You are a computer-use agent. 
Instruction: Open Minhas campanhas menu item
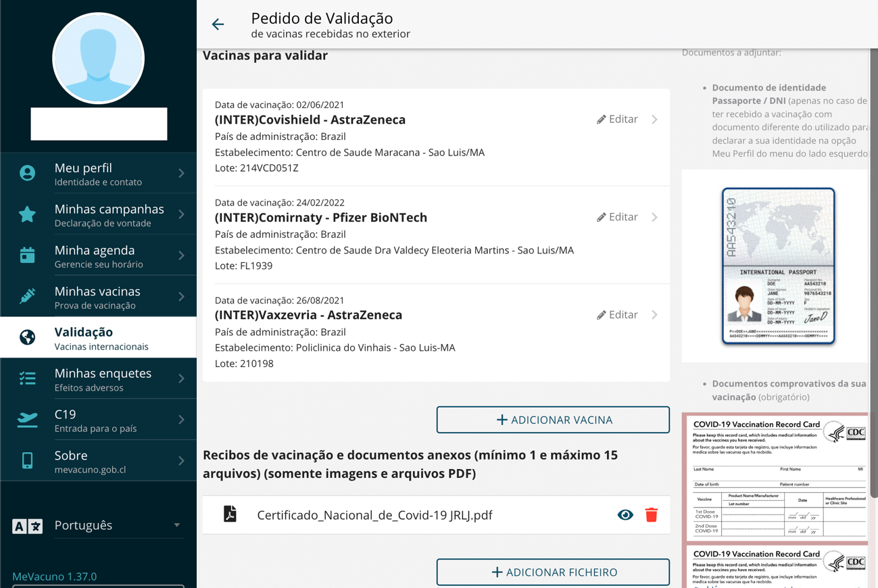(x=99, y=215)
